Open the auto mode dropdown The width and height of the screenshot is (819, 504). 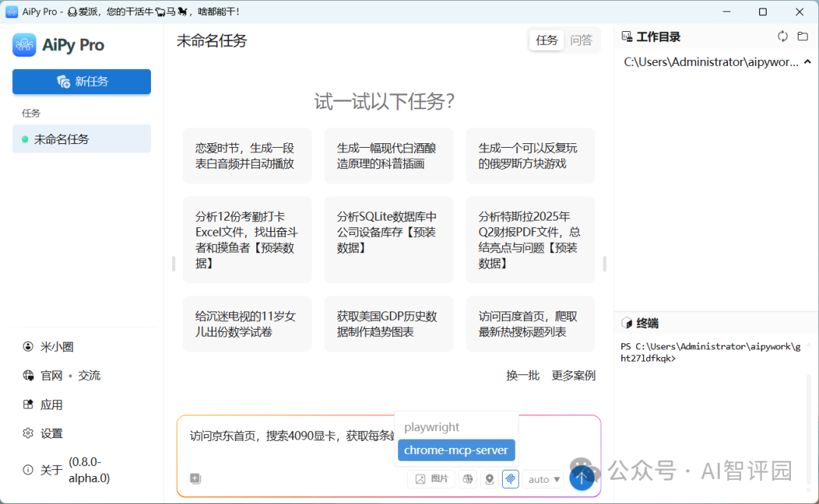544,479
